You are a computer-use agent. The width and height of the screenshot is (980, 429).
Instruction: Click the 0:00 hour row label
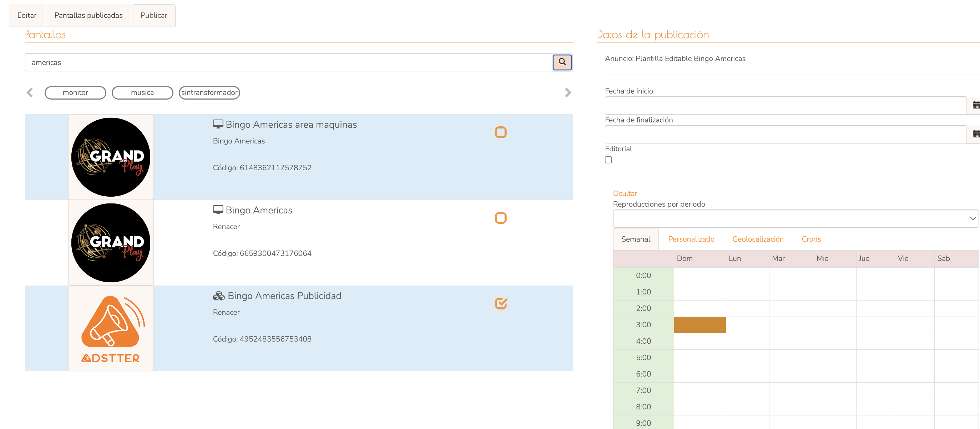pyautogui.click(x=643, y=275)
